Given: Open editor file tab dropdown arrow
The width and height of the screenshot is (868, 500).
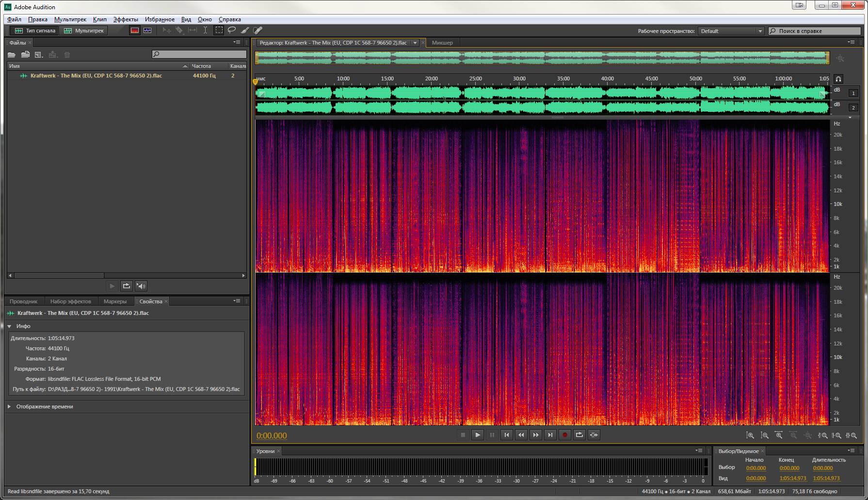Looking at the screenshot, I should [415, 43].
